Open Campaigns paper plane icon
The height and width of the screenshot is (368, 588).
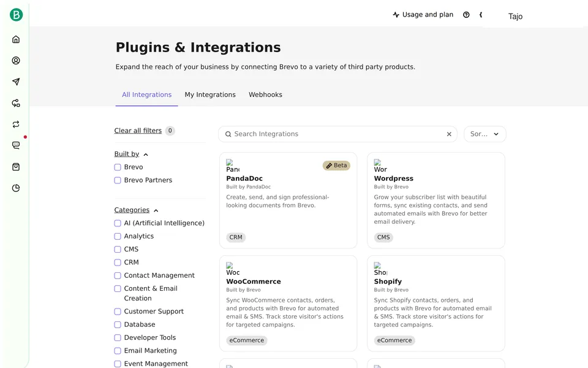(x=16, y=82)
